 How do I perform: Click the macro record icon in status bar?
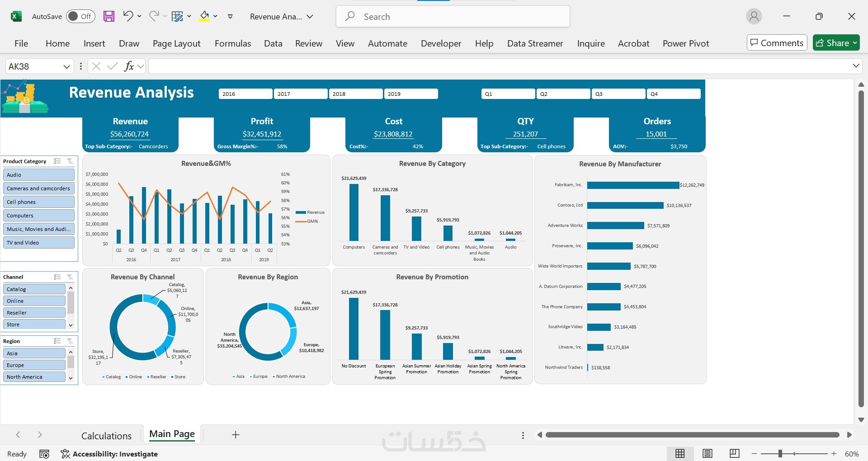44,454
